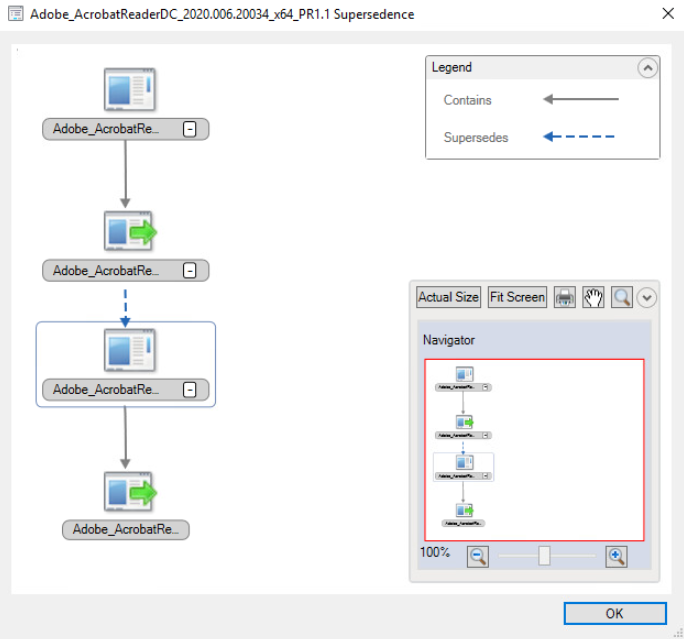Click the Print icon

click(x=564, y=297)
